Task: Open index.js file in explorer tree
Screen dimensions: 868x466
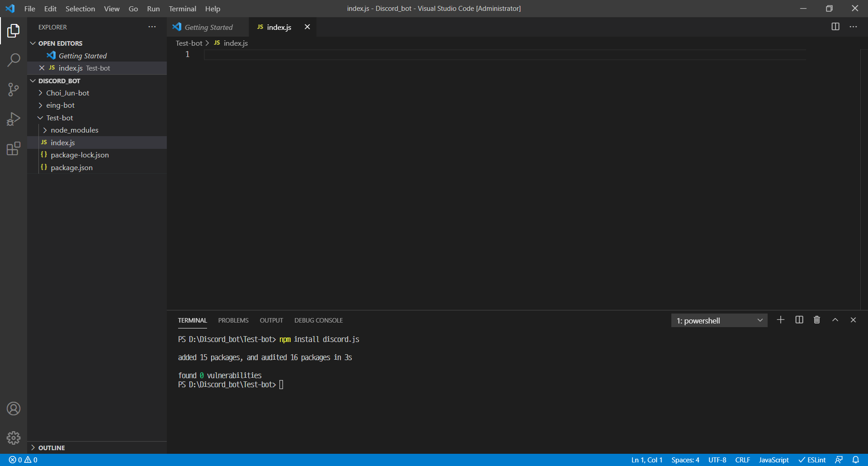Action: pyautogui.click(x=97, y=143)
